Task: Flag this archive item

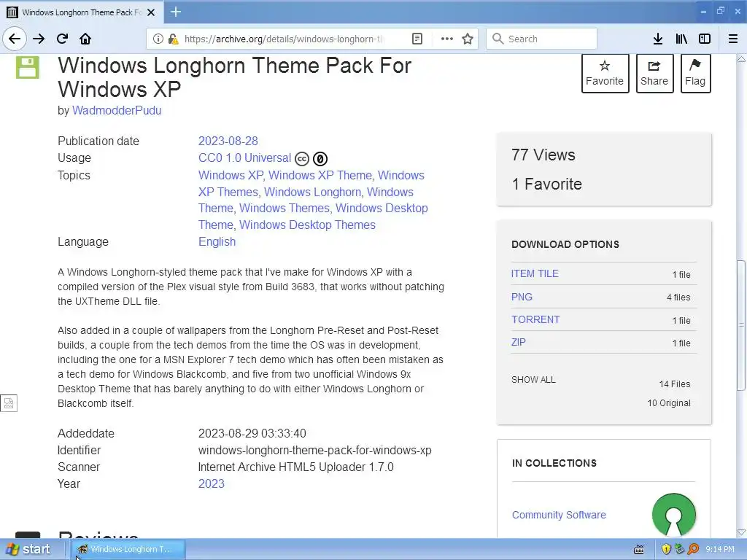Action: pos(695,73)
